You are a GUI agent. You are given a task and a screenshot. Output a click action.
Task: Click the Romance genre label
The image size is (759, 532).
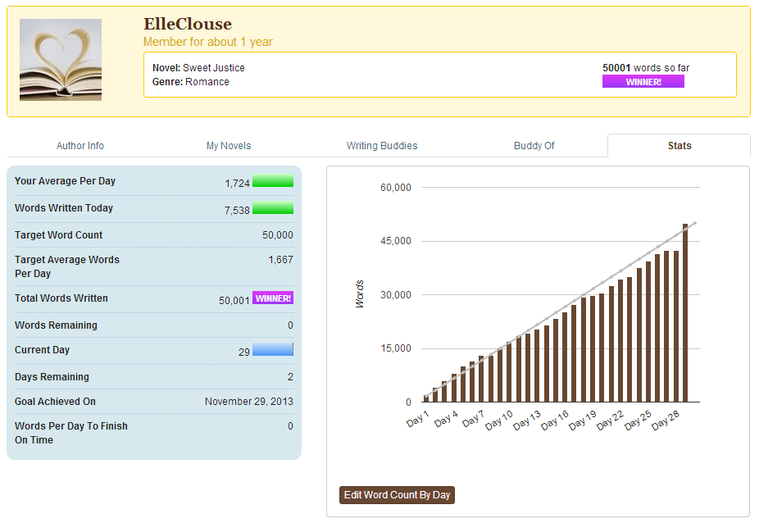click(x=209, y=82)
